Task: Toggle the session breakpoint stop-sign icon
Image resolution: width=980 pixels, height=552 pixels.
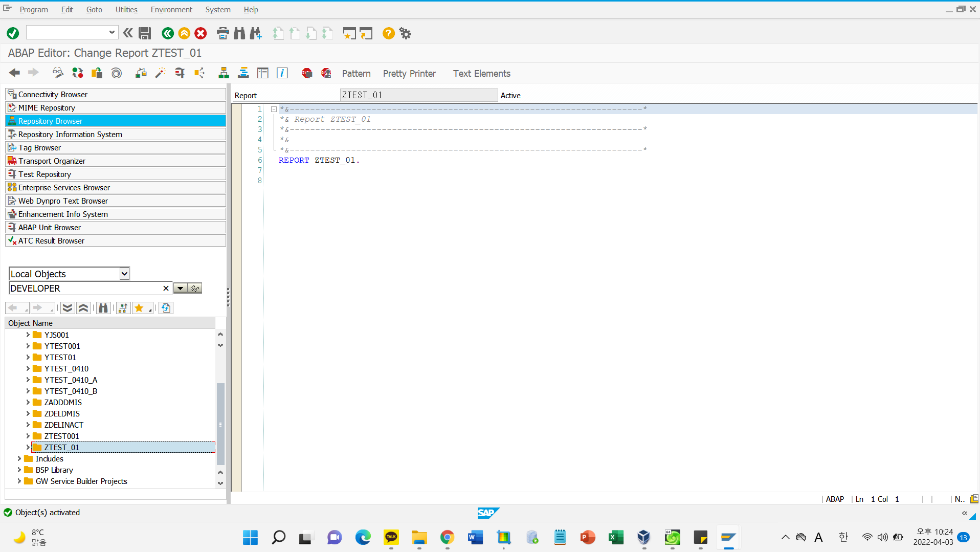Action: click(x=307, y=73)
